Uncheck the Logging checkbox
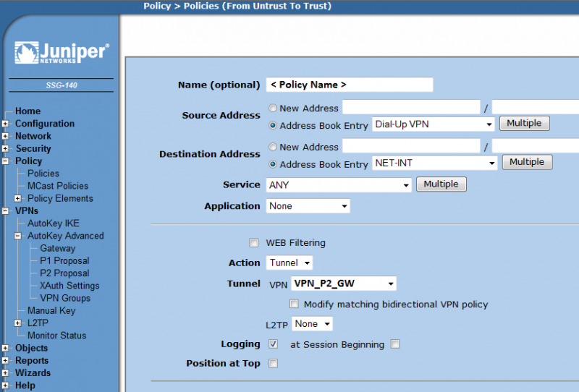The width and height of the screenshot is (579, 392). [x=274, y=344]
